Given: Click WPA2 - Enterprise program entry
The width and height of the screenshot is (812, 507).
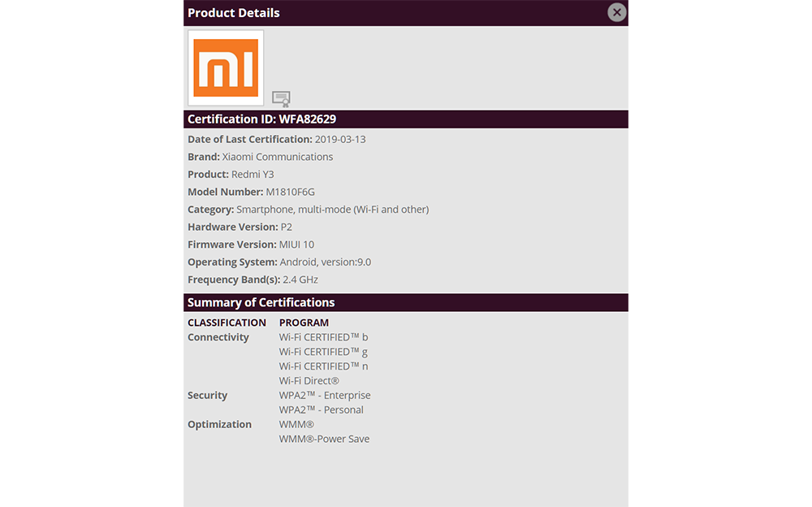Looking at the screenshot, I should point(325,396).
